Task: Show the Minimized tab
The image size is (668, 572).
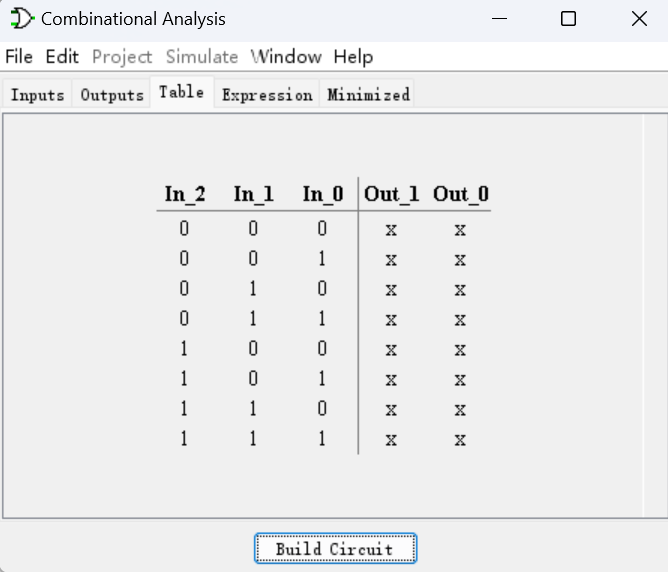Action: (x=368, y=95)
